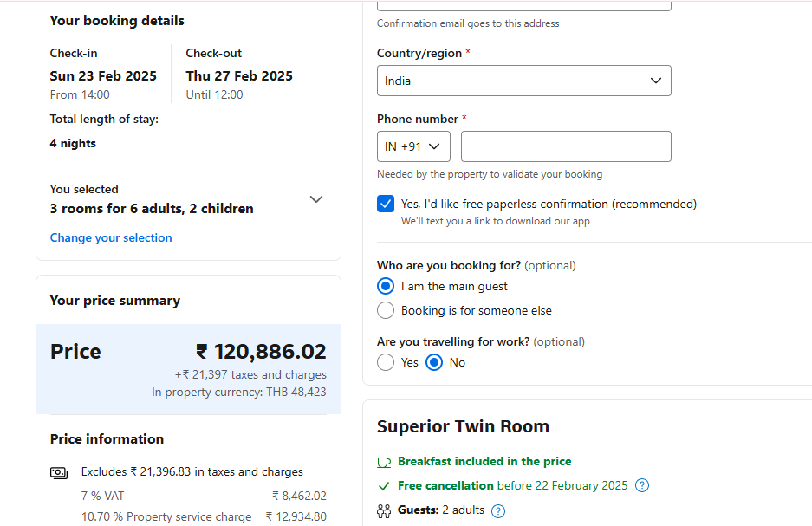Click the cash icon beside Excludes taxes
The height and width of the screenshot is (526, 812).
coord(59,472)
